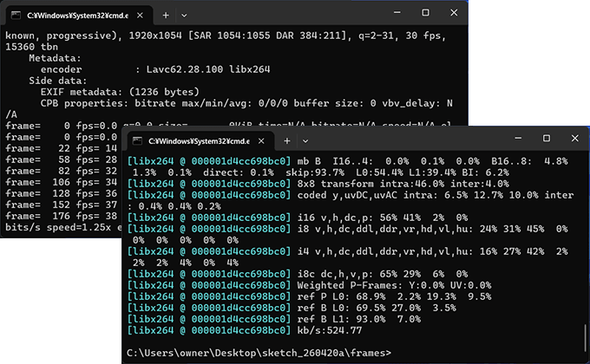590x364 pixels.
Task: Click the 'i8c dc,h,v,p: 65% 29%' line
Action: click(298, 274)
